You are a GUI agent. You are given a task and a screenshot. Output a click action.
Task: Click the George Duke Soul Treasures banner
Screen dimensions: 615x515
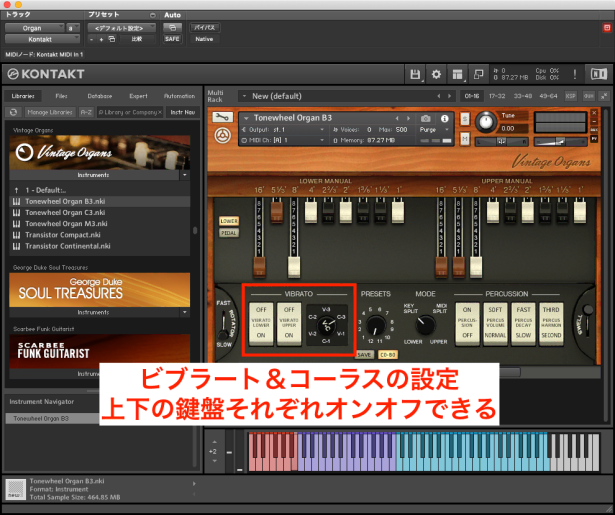tap(100, 290)
